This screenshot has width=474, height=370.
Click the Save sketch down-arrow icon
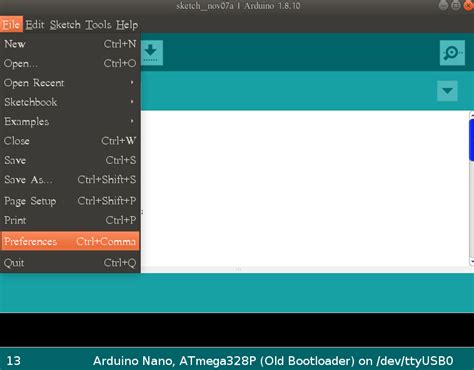[x=152, y=53]
